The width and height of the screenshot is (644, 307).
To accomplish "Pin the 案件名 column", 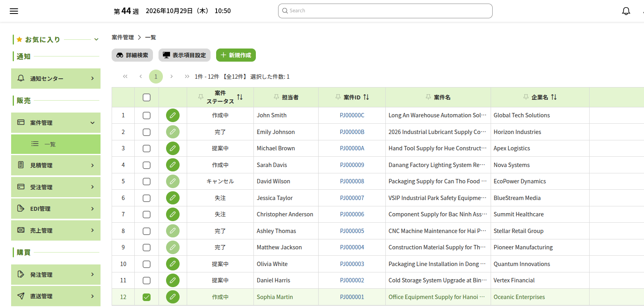I will click(428, 97).
